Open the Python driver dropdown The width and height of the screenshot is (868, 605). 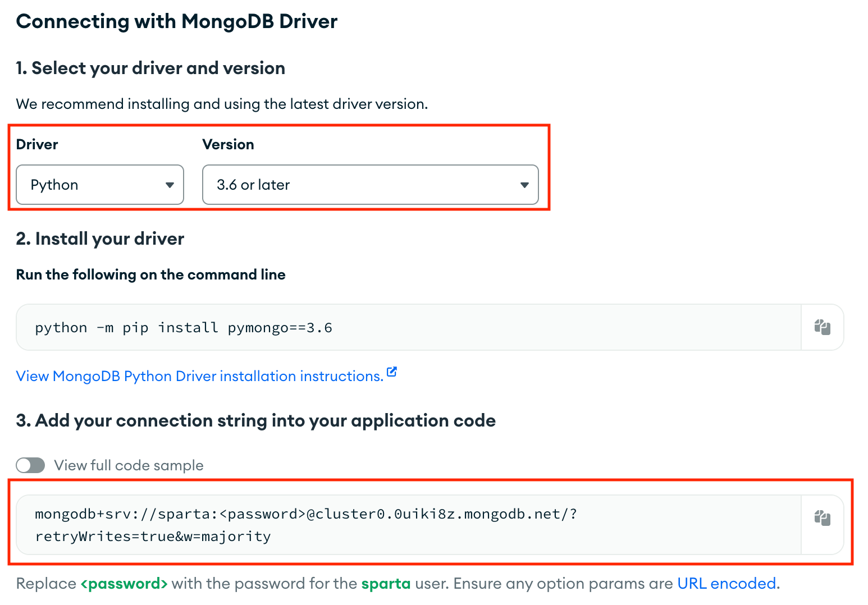100,185
